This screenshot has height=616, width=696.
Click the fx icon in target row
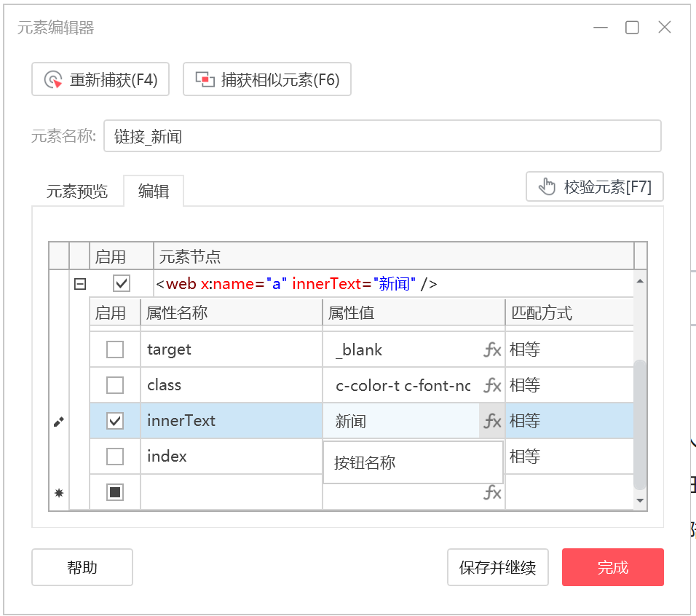click(492, 350)
